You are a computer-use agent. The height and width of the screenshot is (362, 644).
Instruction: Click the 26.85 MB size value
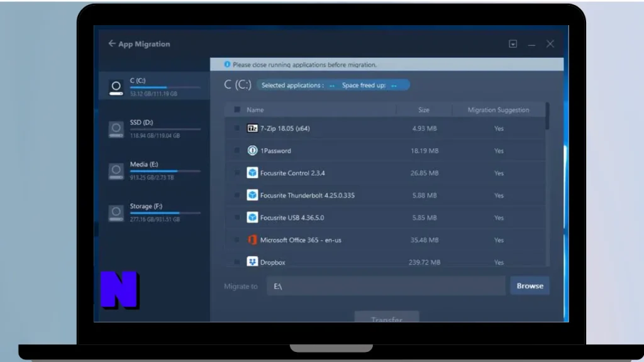425,173
